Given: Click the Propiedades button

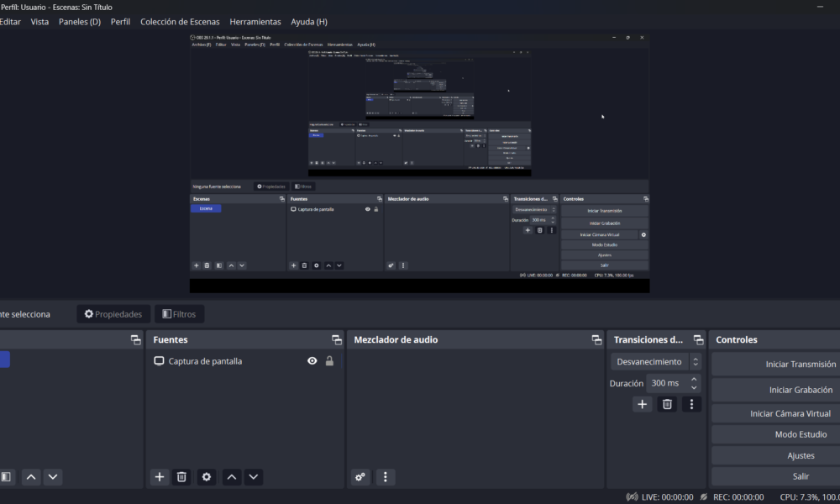Looking at the screenshot, I should [x=113, y=314].
